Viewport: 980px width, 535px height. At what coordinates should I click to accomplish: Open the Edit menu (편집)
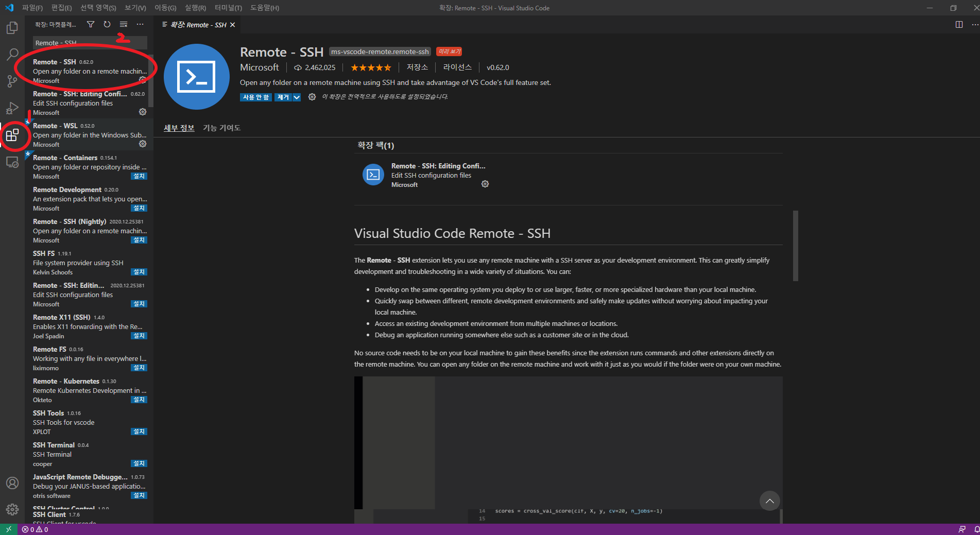point(61,8)
